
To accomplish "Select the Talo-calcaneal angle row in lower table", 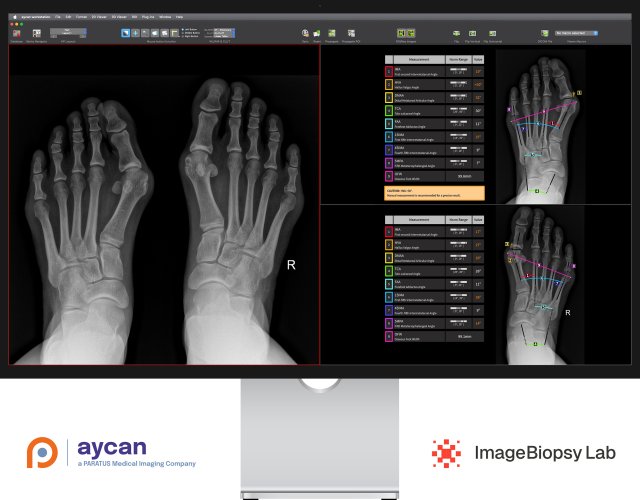I will tap(434, 271).
